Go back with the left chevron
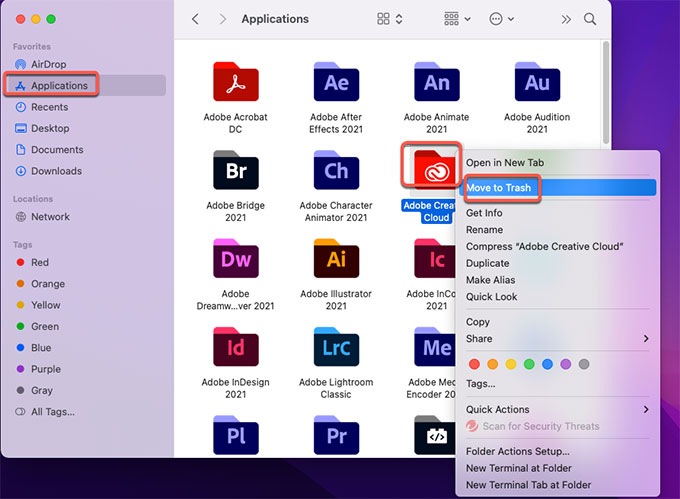Image resolution: width=680 pixels, height=499 pixels. point(196,19)
